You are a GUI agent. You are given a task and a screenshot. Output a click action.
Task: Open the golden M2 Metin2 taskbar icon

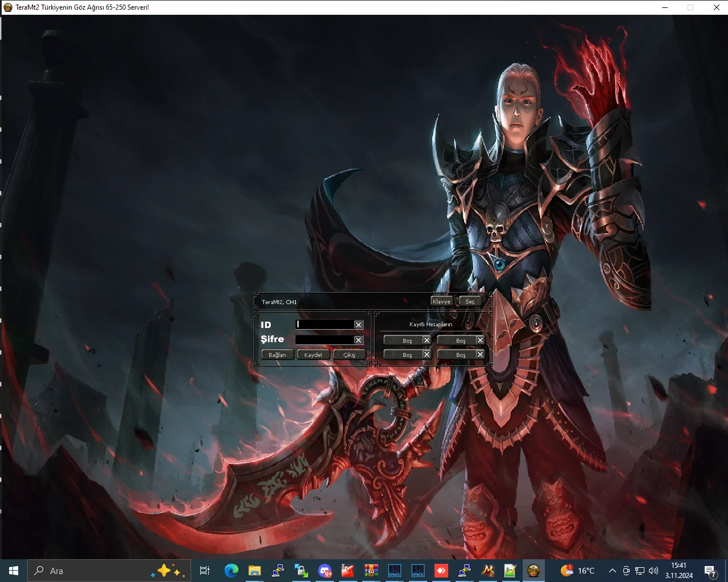487,571
